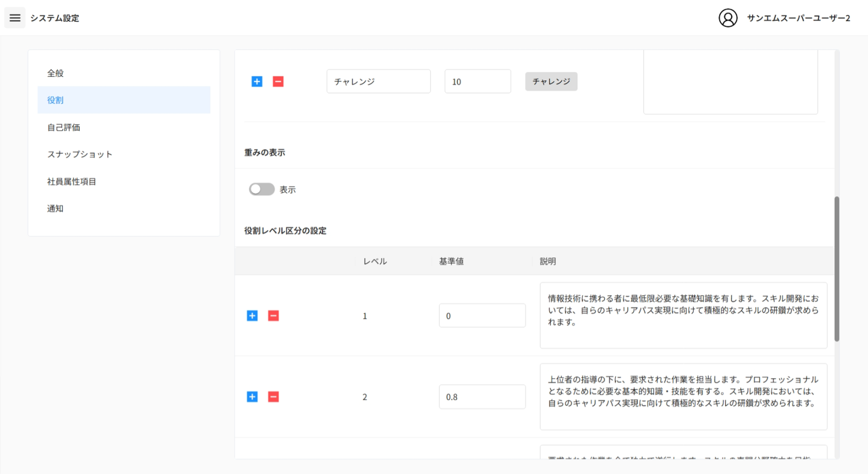This screenshot has height=474, width=868.
Task: Click the level number 1 cell
Action: pyautogui.click(x=365, y=316)
